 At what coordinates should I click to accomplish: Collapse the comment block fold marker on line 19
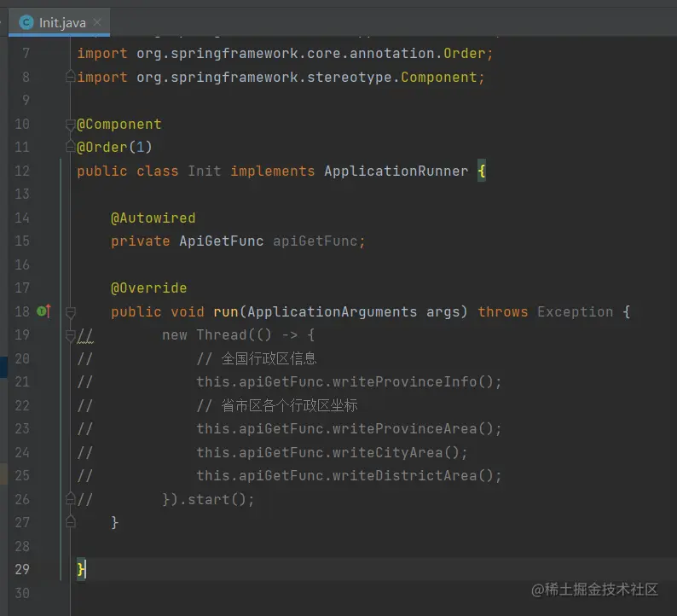[x=70, y=335]
